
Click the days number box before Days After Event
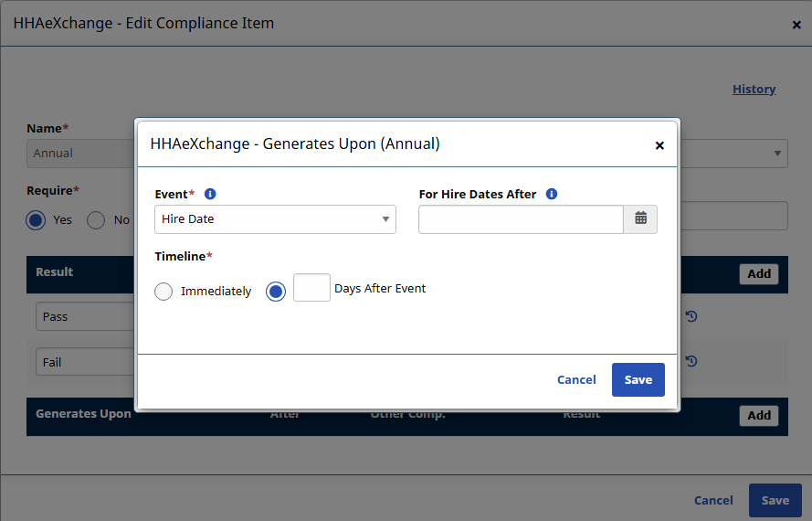coord(311,288)
